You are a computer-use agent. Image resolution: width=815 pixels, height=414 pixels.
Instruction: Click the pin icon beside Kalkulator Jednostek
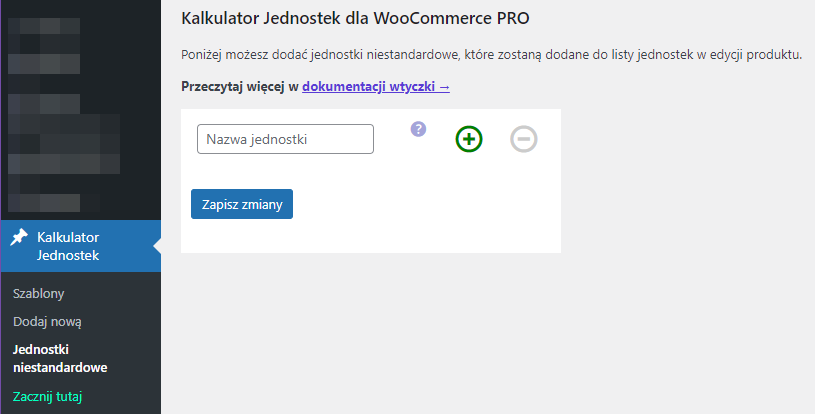18,237
